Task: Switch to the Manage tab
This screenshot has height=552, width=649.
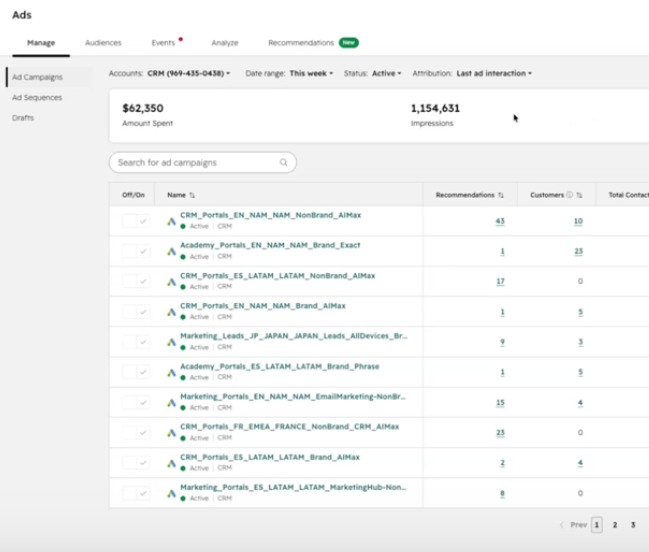Action: click(x=41, y=43)
